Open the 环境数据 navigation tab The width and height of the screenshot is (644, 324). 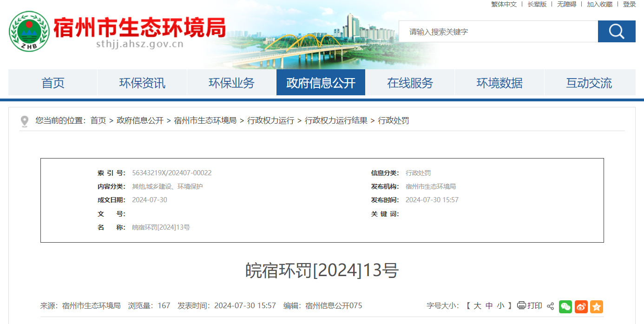click(x=499, y=83)
